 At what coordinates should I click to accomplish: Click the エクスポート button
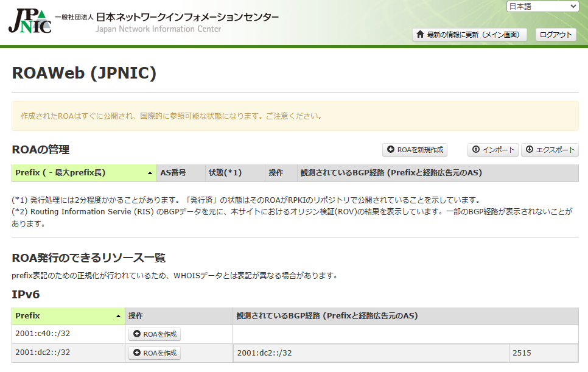pos(550,150)
